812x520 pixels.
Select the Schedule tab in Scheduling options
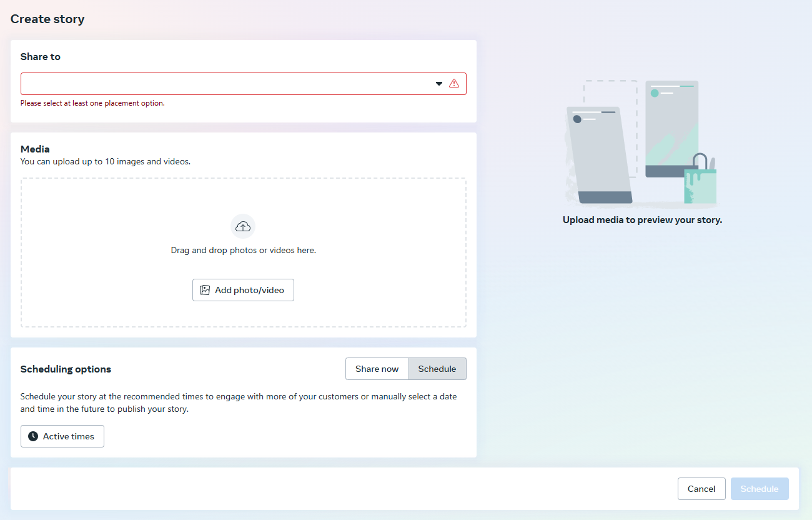pos(437,369)
